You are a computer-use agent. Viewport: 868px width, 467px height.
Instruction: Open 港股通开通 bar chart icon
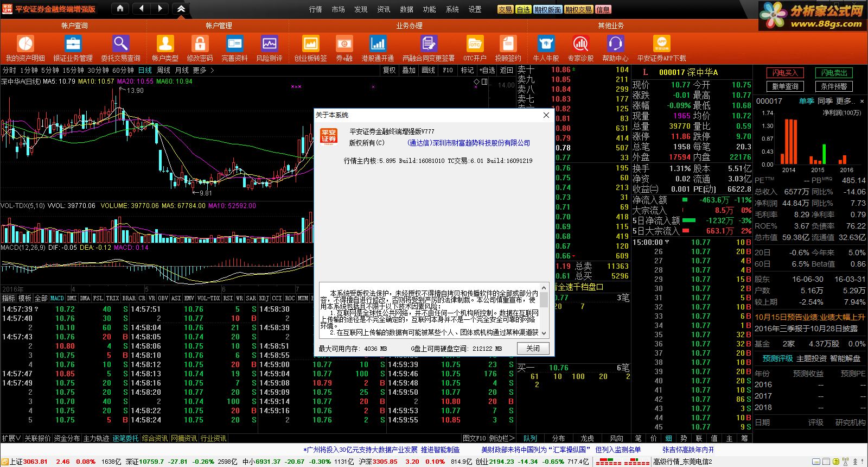[378, 43]
